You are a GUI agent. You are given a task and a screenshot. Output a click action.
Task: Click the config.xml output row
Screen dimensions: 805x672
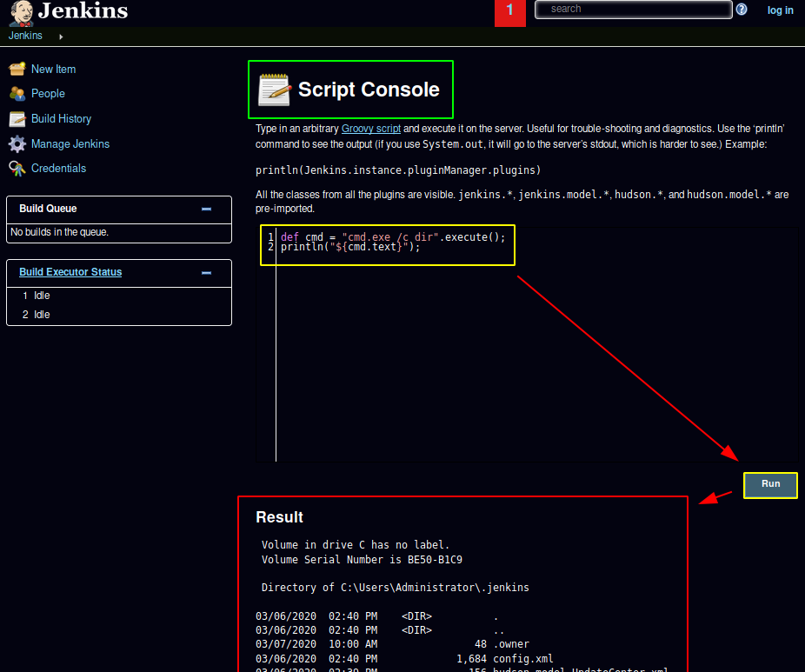[404, 659]
